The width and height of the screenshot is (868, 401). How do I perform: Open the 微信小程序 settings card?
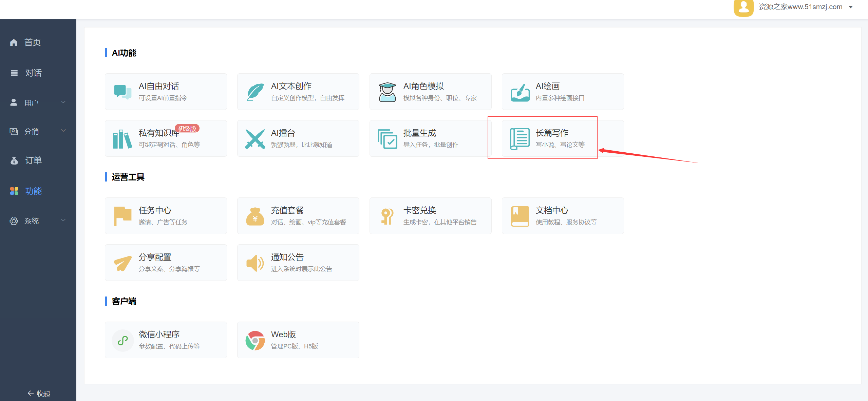click(x=166, y=340)
